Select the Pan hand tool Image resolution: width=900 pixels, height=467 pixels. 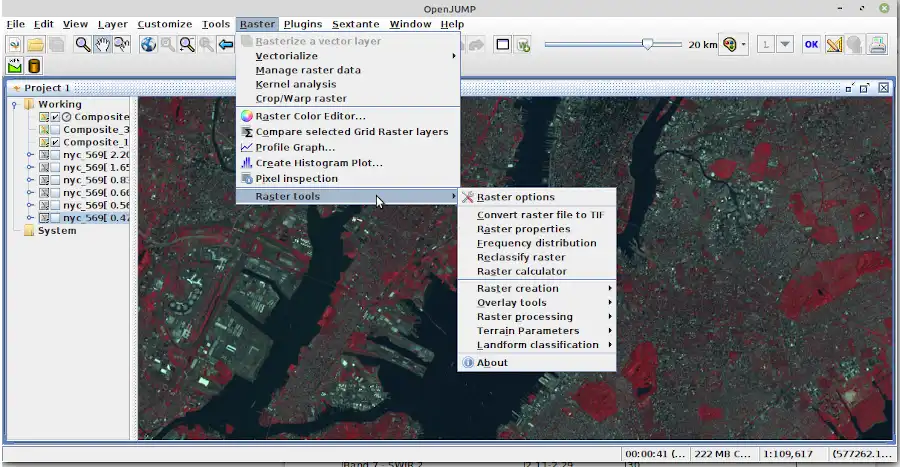102,45
